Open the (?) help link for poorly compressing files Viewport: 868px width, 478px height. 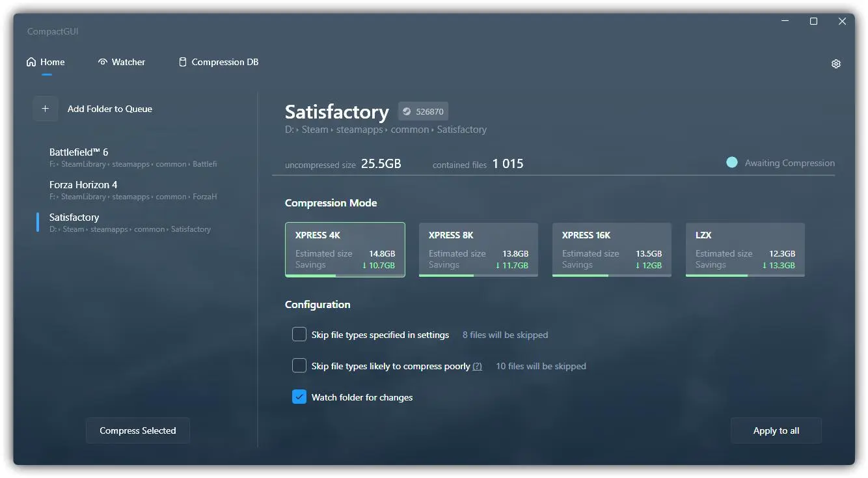477,366
